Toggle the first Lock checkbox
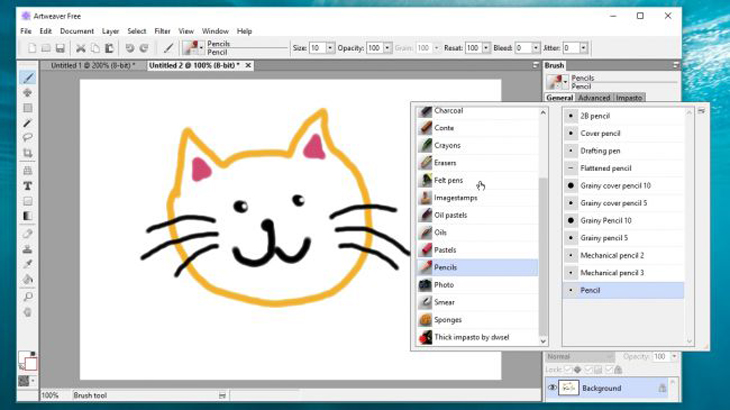The image size is (730, 410). [568, 370]
